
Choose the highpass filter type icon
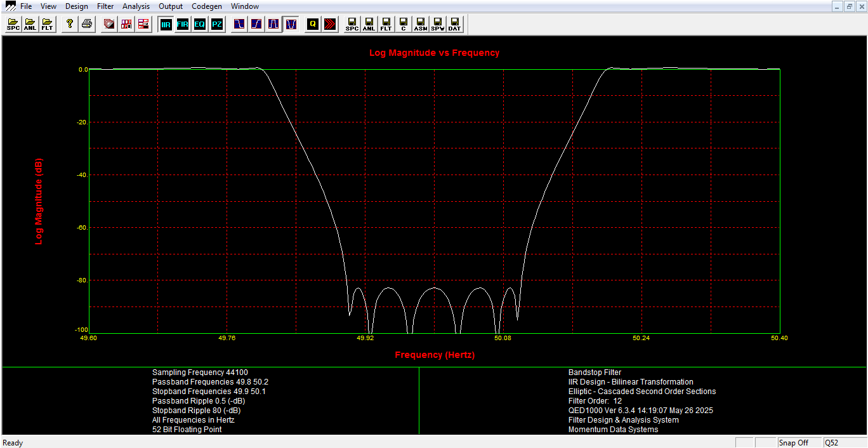tap(256, 25)
